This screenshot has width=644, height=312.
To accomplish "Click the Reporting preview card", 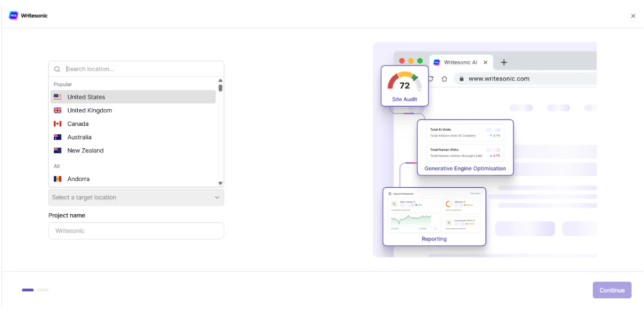I will 434,217.
